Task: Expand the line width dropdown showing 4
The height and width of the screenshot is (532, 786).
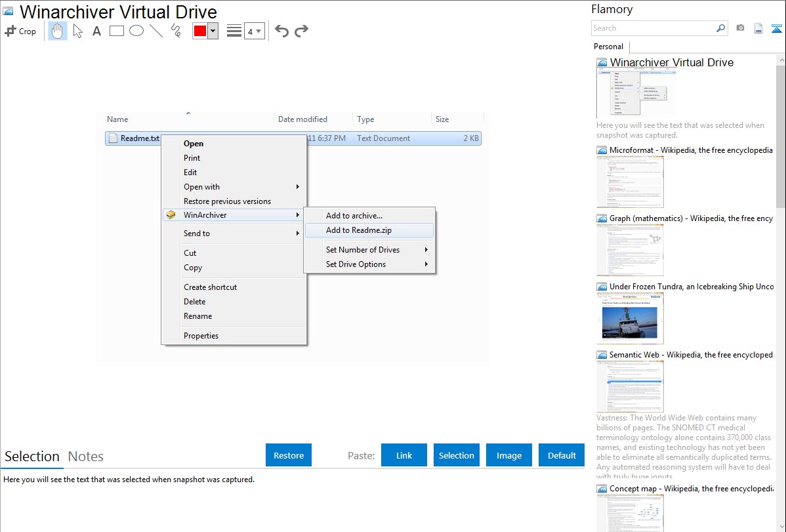Action: pos(254,31)
